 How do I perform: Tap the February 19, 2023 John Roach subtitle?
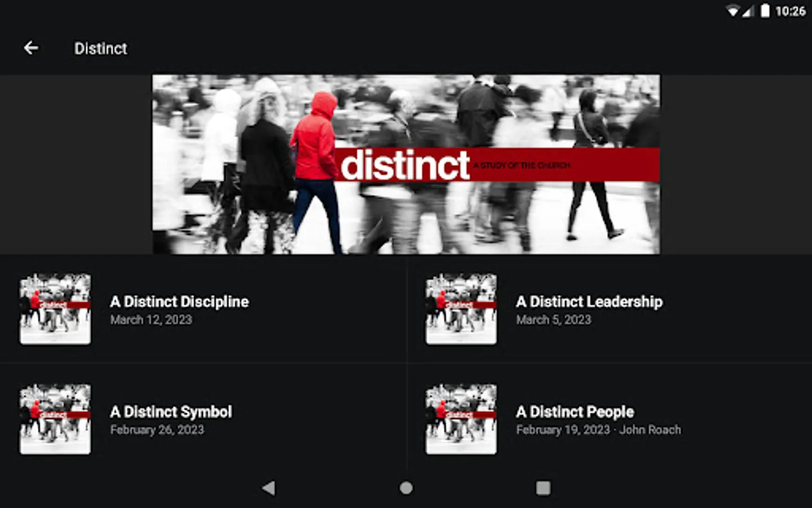[598, 430]
